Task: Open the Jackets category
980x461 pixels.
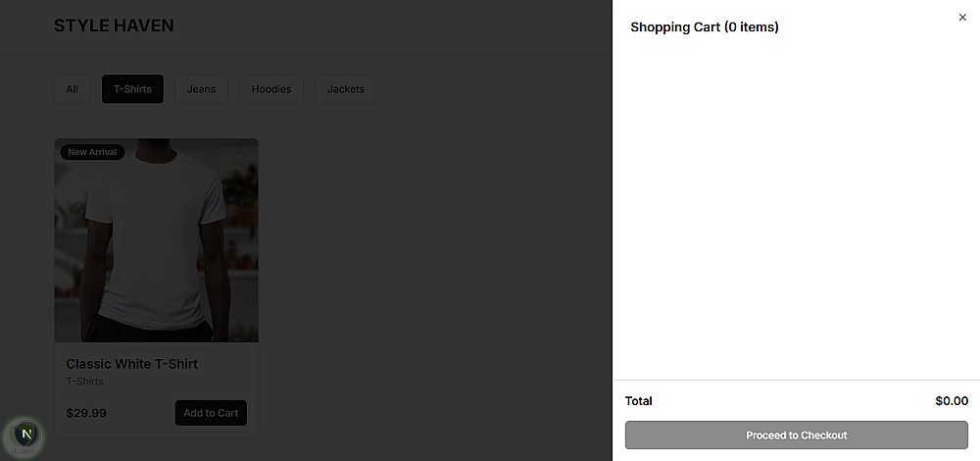Action: (x=345, y=89)
